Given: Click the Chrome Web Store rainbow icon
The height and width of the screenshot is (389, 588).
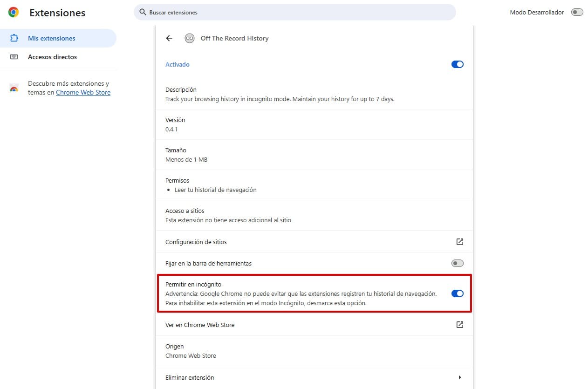Looking at the screenshot, I should (14, 88).
